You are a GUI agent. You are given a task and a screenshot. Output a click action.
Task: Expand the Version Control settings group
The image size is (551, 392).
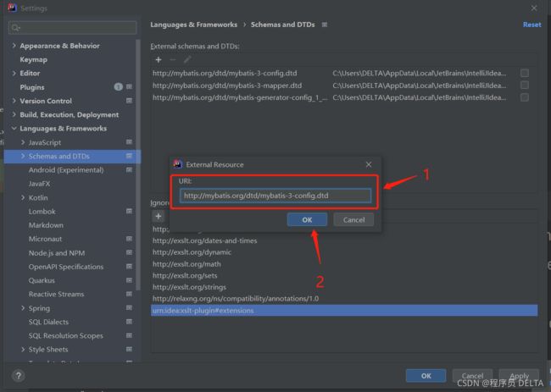coord(14,101)
